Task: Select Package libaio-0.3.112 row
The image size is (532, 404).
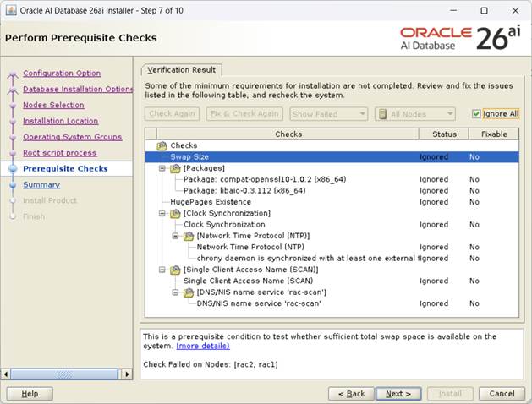Action: point(332,190)
